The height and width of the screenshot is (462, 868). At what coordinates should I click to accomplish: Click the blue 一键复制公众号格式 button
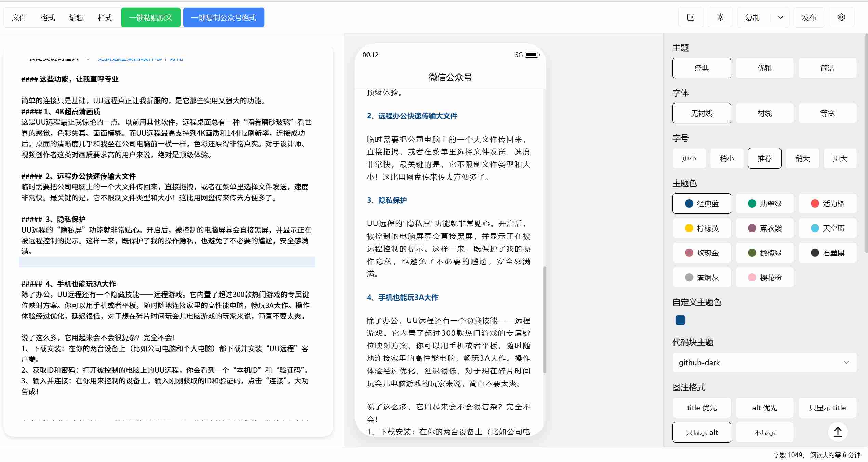click(x=224, y=17)
